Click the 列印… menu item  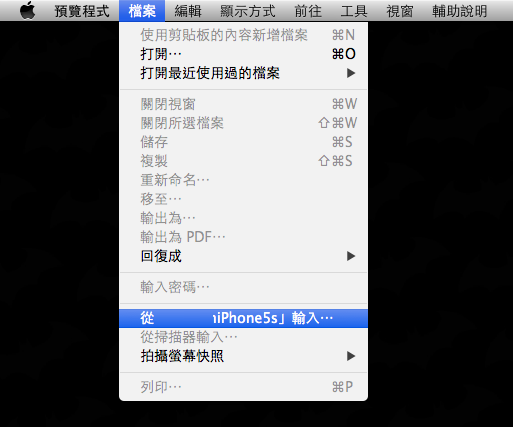(x=243, y=387)
